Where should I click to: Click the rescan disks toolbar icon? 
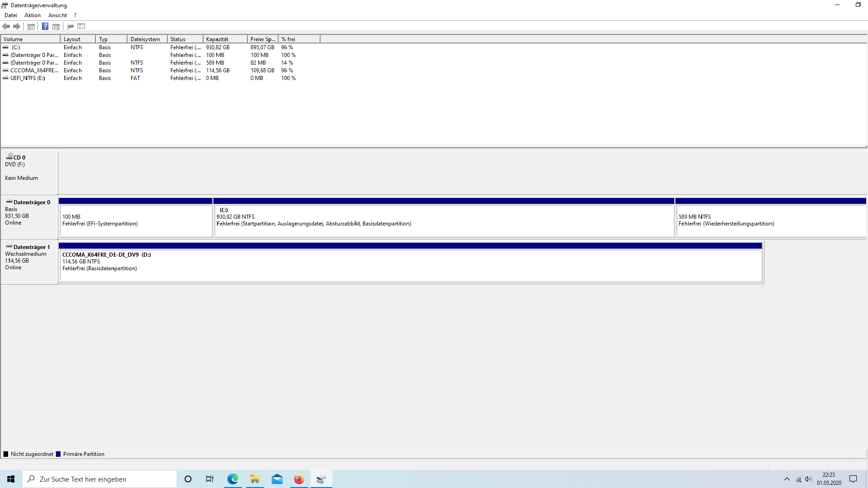[x=70, y=26]
